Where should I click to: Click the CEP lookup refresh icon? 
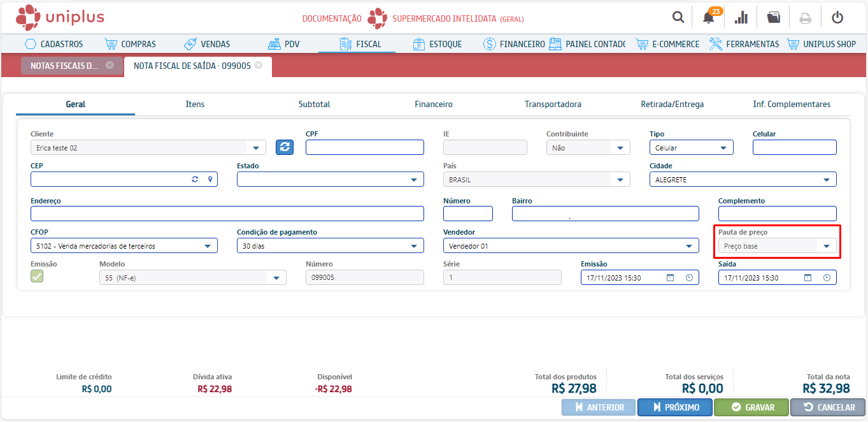195,179
